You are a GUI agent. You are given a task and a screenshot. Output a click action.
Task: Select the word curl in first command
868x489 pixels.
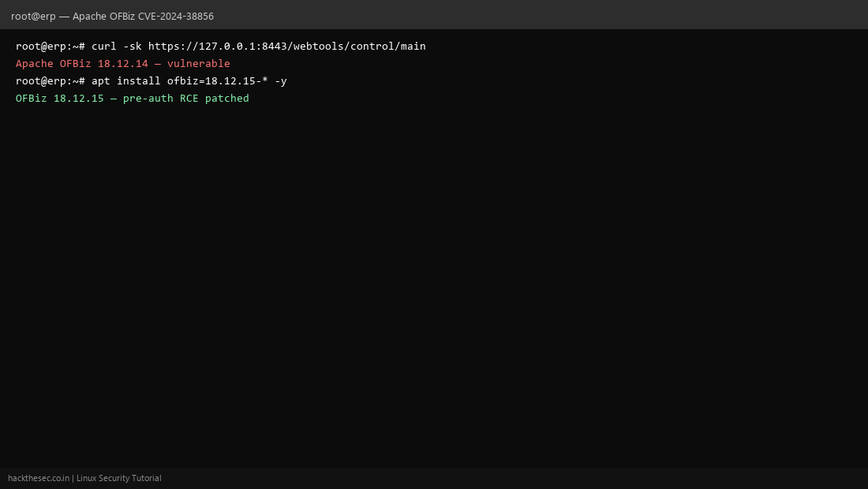tap(104, 46)
